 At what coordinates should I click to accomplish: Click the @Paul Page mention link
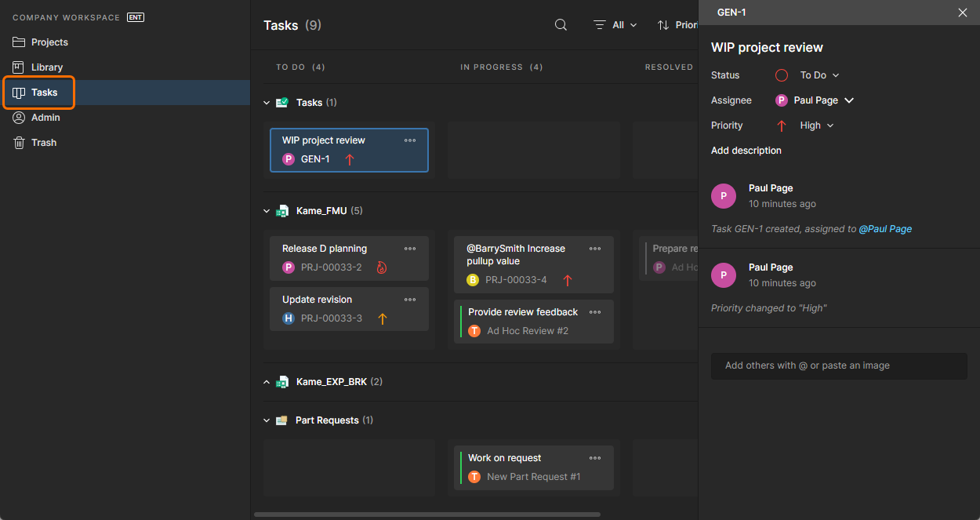(x=885, y=229)
